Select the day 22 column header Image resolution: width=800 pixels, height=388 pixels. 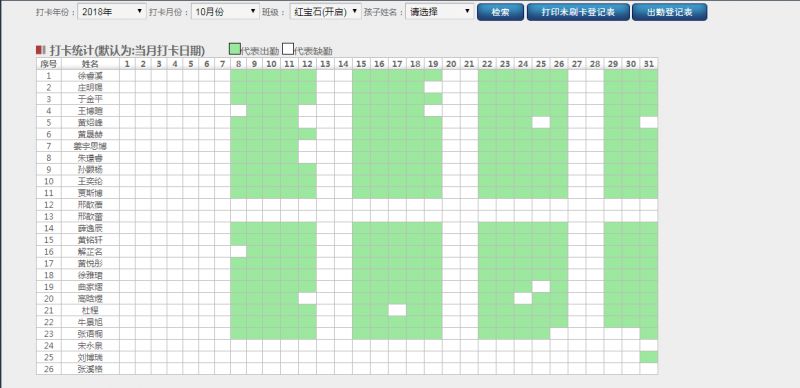pos(487,64)
